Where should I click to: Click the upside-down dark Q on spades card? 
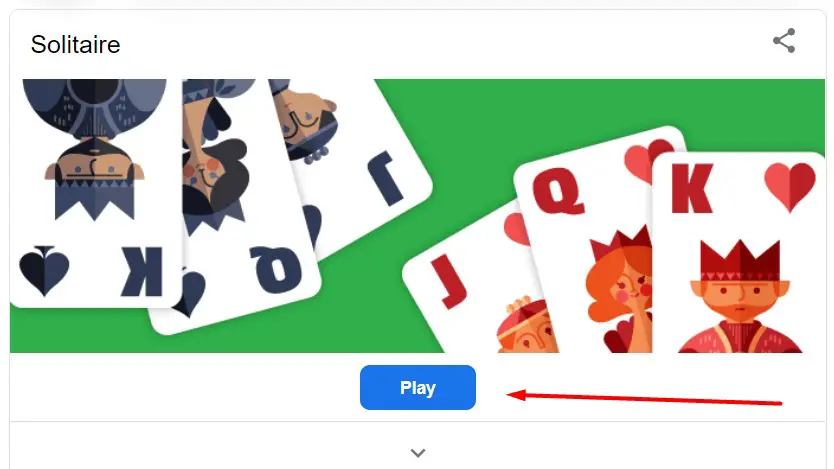[x=276, y=269]
